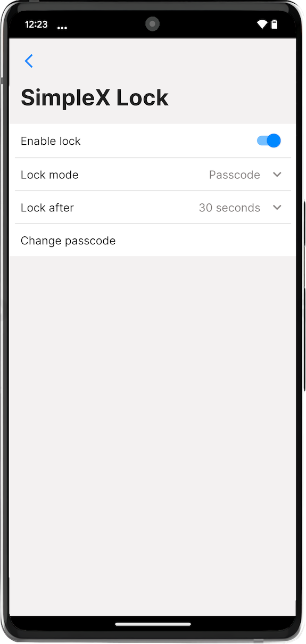Expand the Lock after chevron
This screenshot has height=644, width=306.
pyautogui.click(x=277, y=208)
